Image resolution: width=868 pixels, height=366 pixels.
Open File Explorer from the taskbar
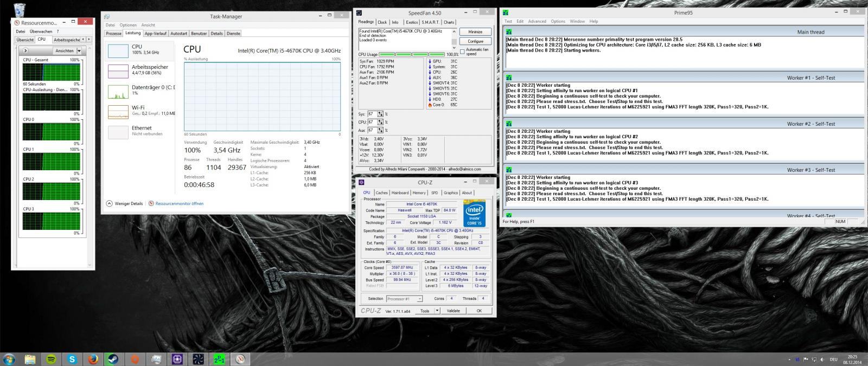tap(30, 359)
